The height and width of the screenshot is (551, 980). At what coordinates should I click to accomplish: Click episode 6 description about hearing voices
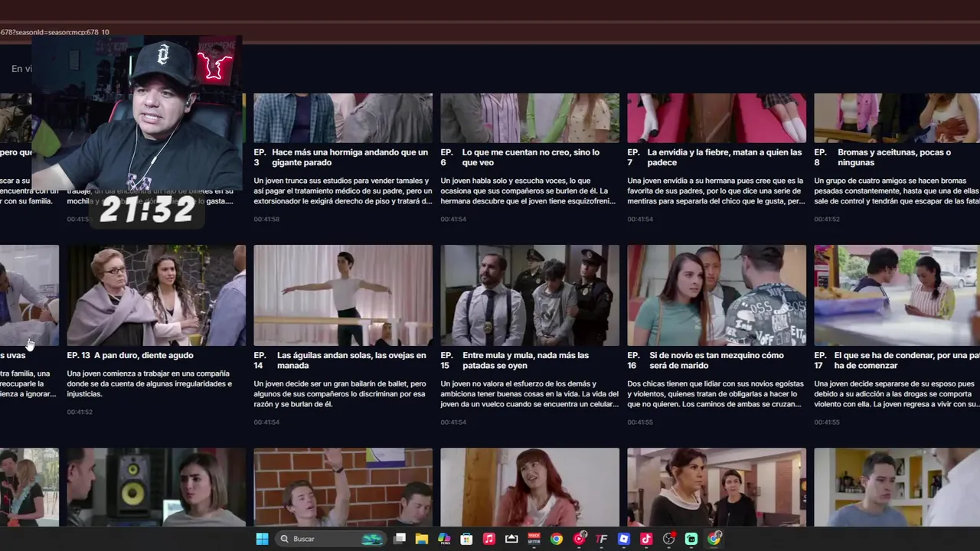(528, 191)
